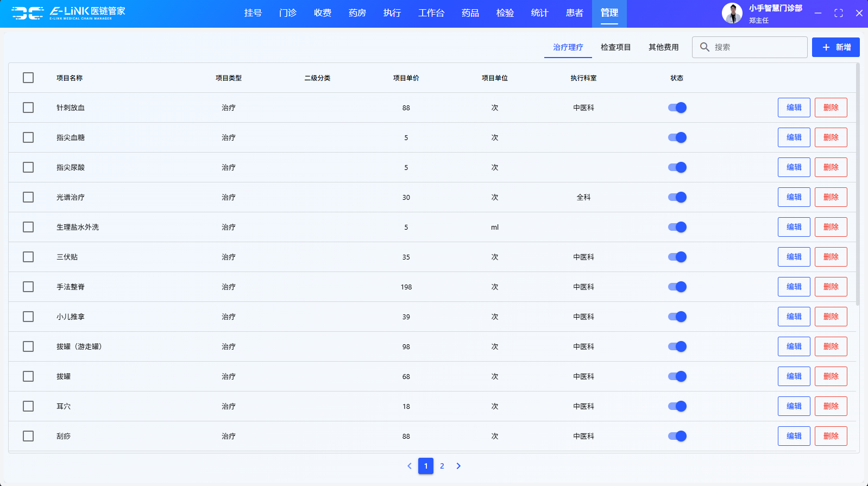The width and height of the screenshot is (868, 486).
Task: Click the E-Link logo icon
Action: click(27, 13)
